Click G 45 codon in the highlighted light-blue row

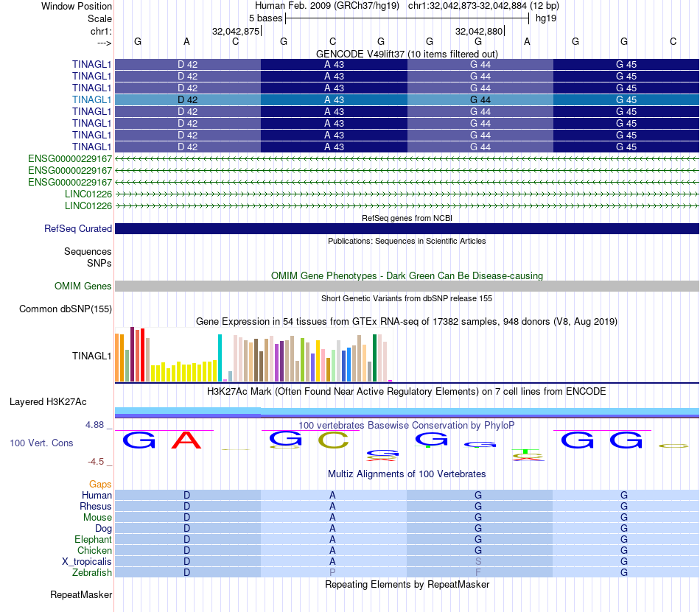pyautogui.click(x=626, y=100)
